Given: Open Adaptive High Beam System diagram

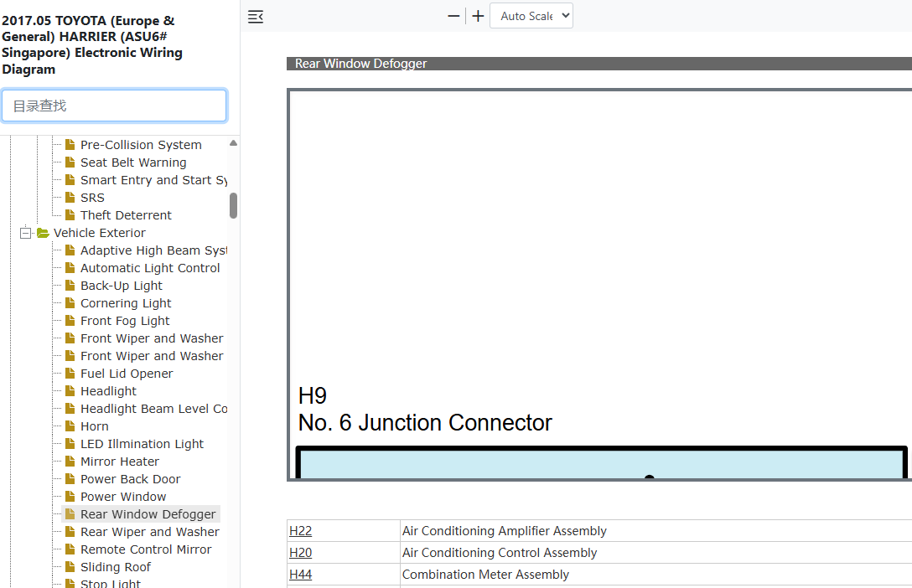Looking at the screenshot, I should [x=153, y=250].
